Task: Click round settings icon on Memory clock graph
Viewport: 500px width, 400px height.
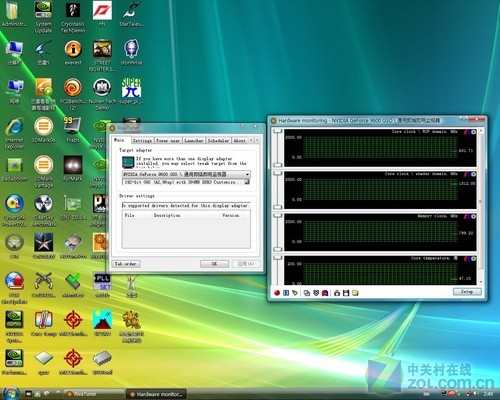Action: 473,216
